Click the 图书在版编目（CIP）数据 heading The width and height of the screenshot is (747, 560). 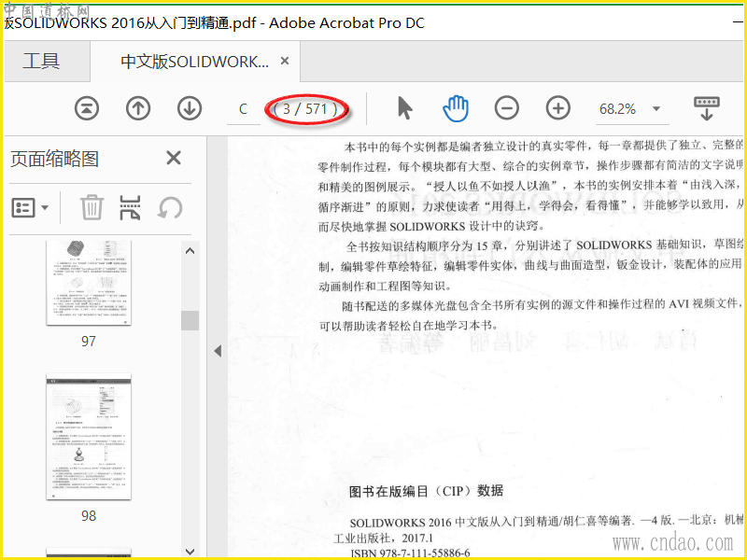click(426, 491)
